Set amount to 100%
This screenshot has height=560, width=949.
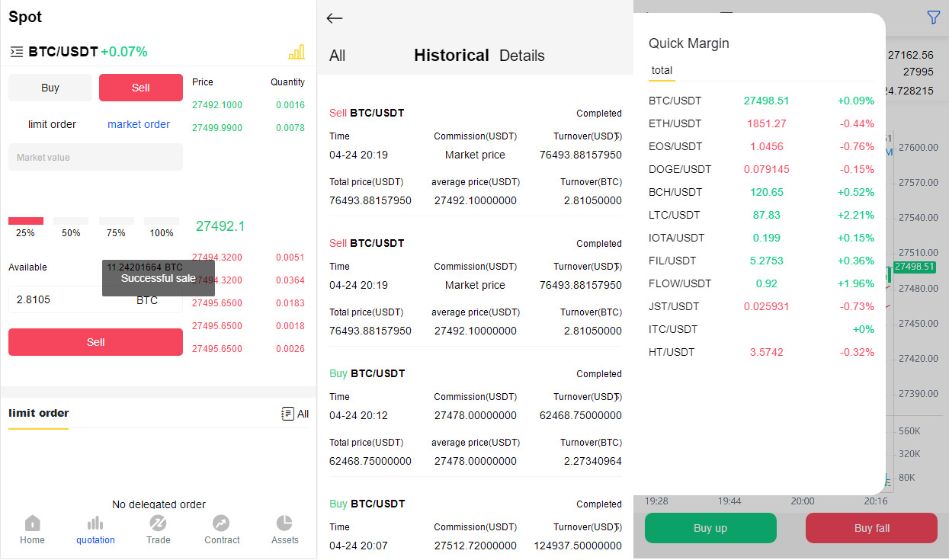pyautogui.click(x=162, y=227)
